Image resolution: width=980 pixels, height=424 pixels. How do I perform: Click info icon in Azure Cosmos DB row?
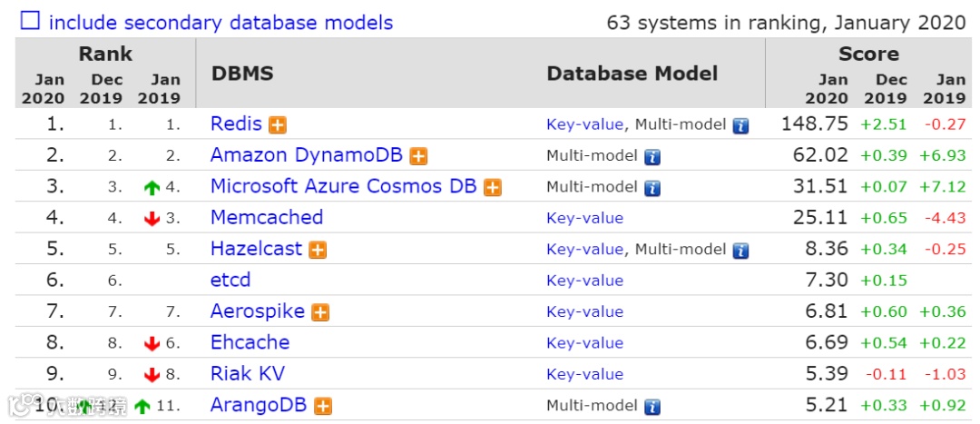[x=652, y=188]
